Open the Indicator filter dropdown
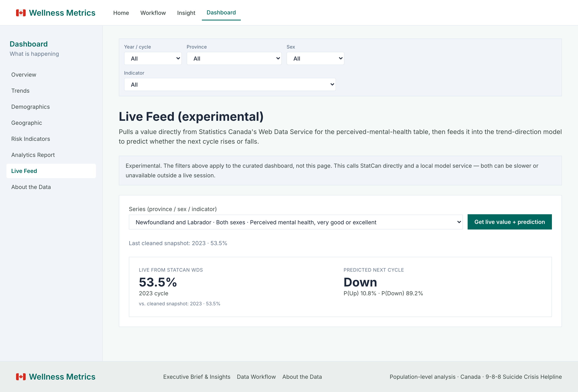This screenshot has width=578, height=392. click(x=230, y=84)
